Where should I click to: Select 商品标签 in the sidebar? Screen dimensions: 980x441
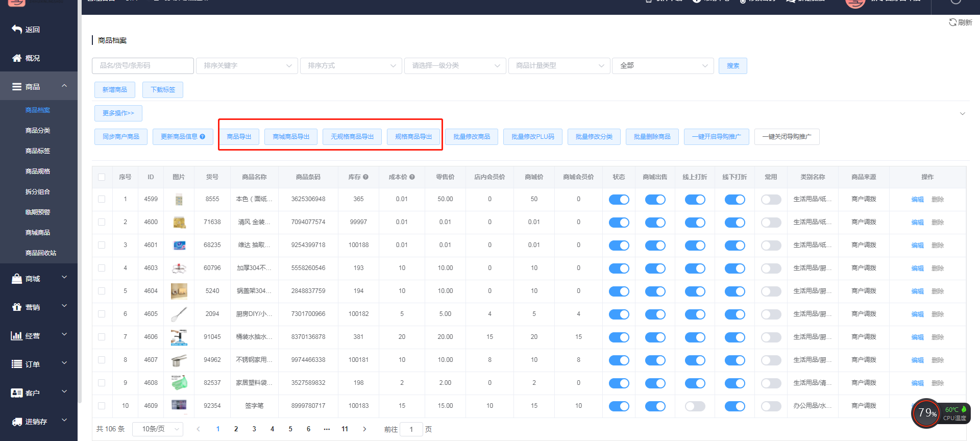(38, 151)
